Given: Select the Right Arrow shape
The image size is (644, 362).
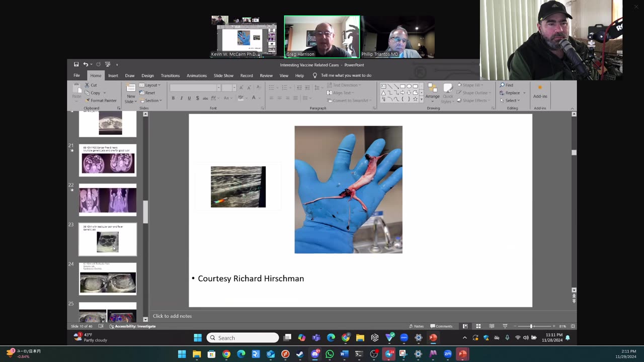Looking at the screenshot, I should point(403,93).
